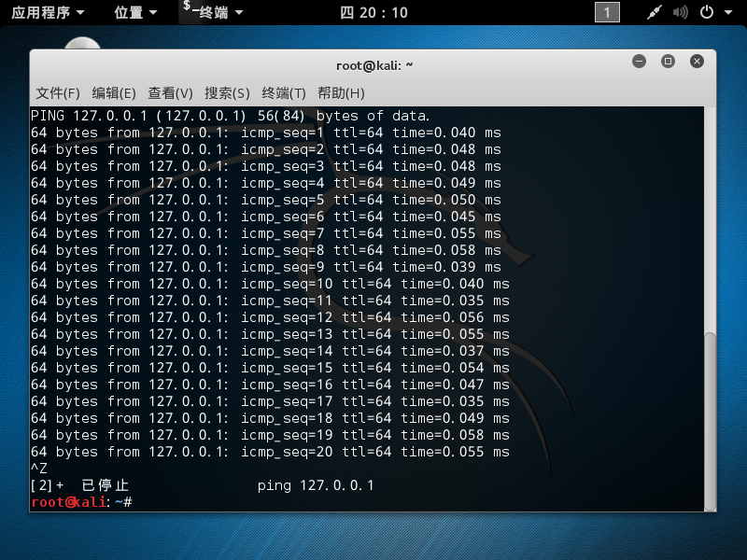747x560 pixels.
Task: Open the 终端 app menu in top bar
Action: (x=213, y=12)
